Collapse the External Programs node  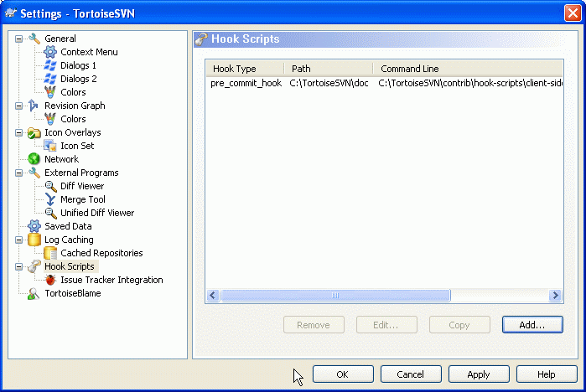18,173
